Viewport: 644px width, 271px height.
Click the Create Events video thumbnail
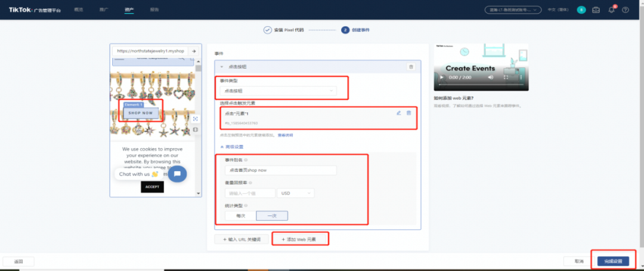coord(481,67)
